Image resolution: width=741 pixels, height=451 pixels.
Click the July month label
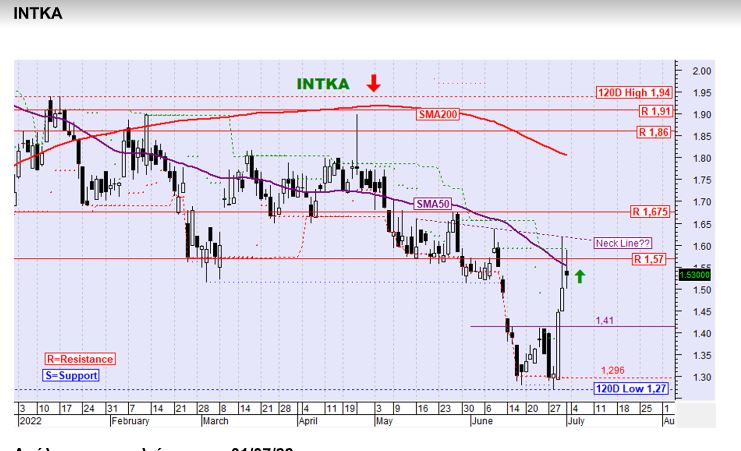(576, 421)
